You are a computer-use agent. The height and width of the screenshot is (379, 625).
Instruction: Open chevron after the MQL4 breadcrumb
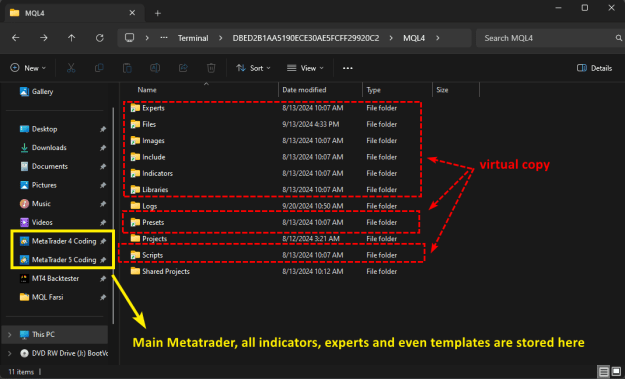[x=438, y=38]
